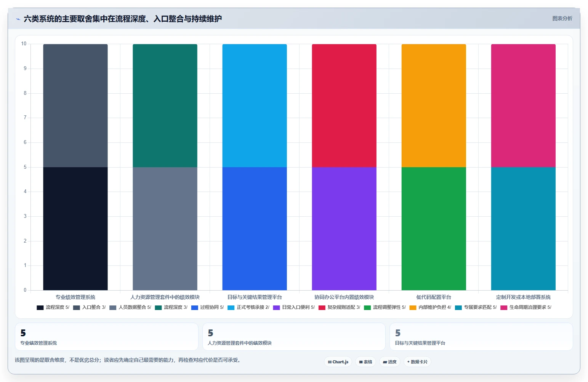Click the 定制开发或本地部署系统 x-axis label
Image resolution: width=588 pixels, height=382 pixels.
pos(523,297)
